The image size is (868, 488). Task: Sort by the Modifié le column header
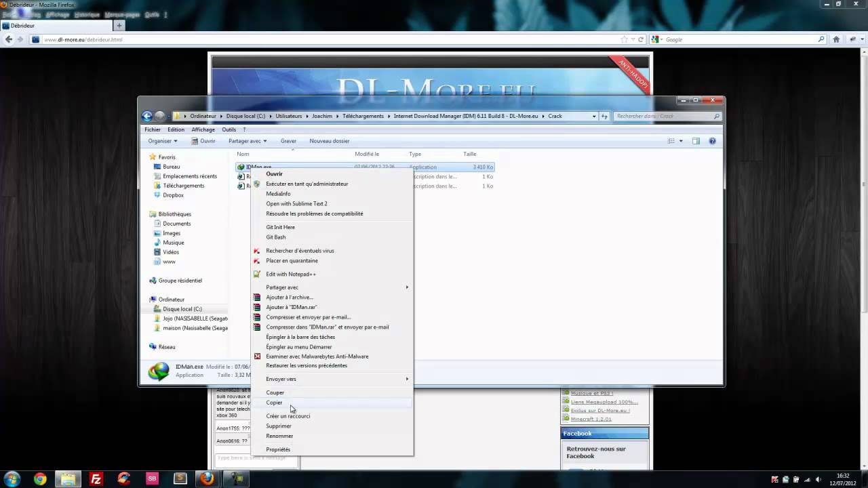367,154
